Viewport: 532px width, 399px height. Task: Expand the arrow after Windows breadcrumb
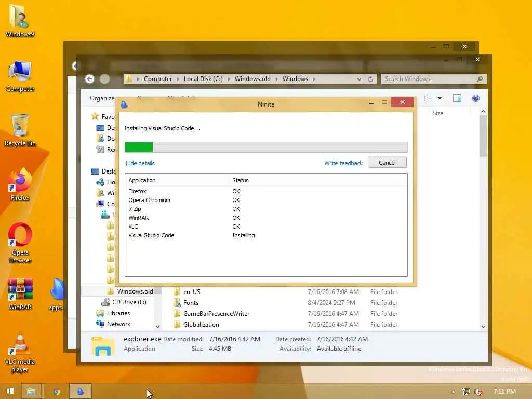click(314, 79)
